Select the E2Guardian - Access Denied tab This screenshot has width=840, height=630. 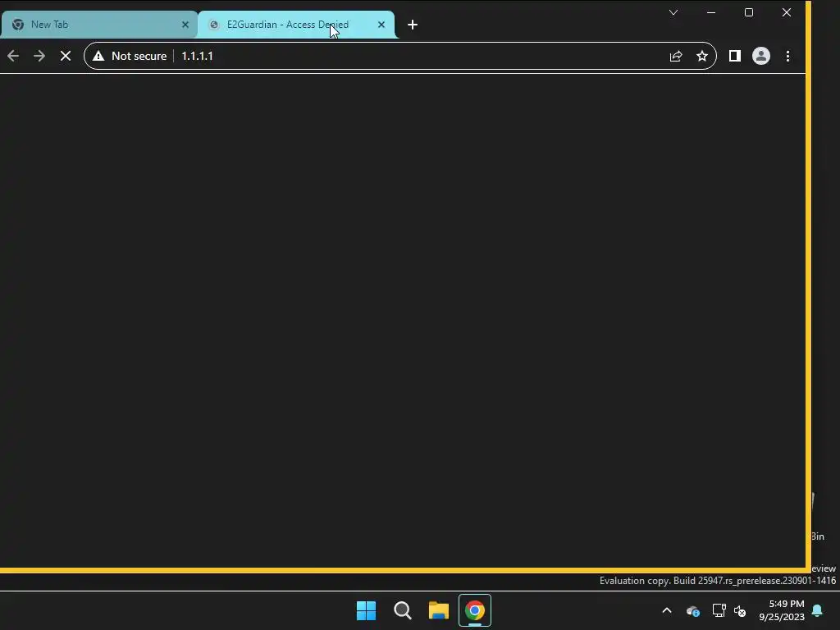(x=295, y=25)
